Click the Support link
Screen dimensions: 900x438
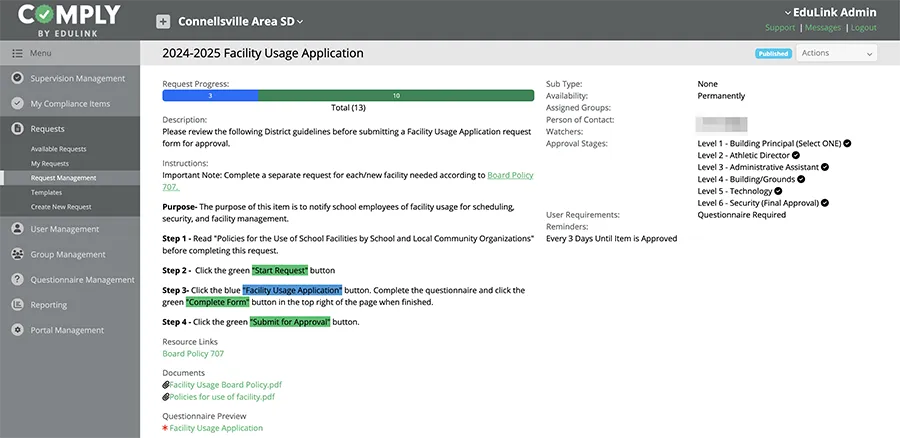(780, 28)
